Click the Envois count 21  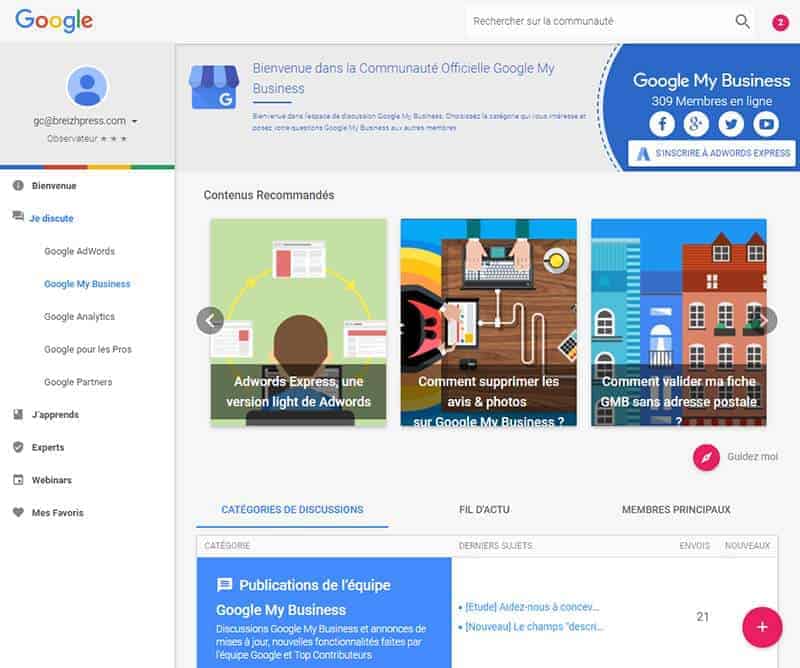(x=703, y=616)
